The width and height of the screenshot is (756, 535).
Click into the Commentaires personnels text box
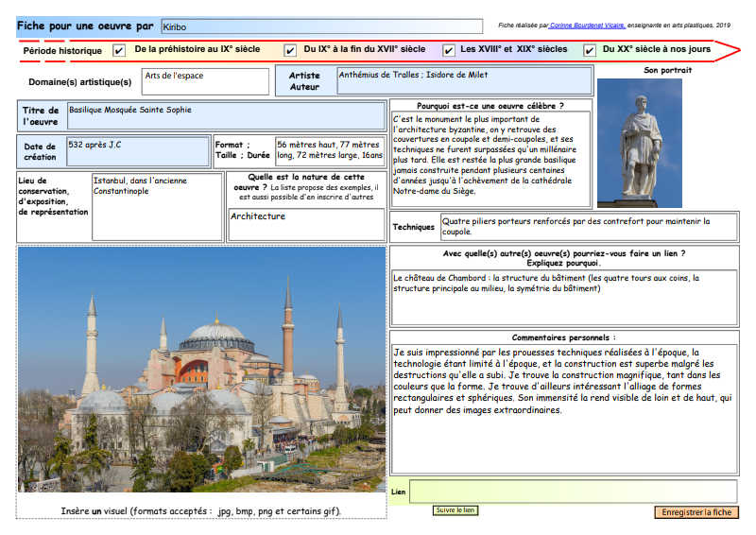coord(564,406)
